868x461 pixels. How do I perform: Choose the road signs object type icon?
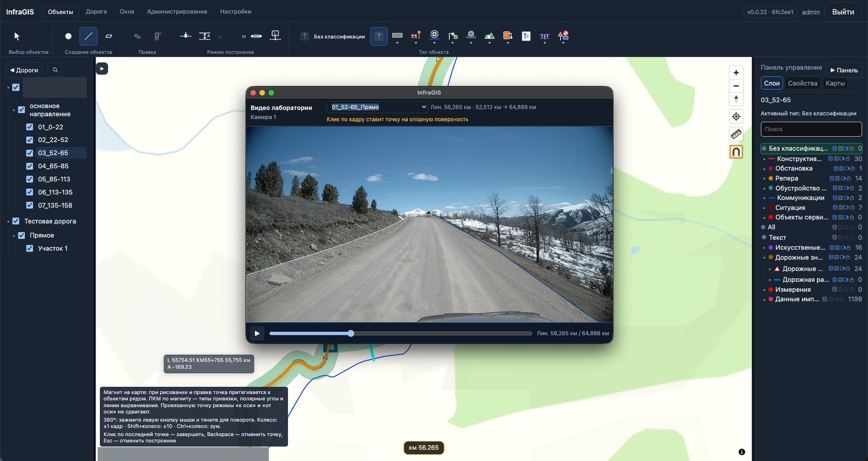pyautogui.click(x=563, y=36)
